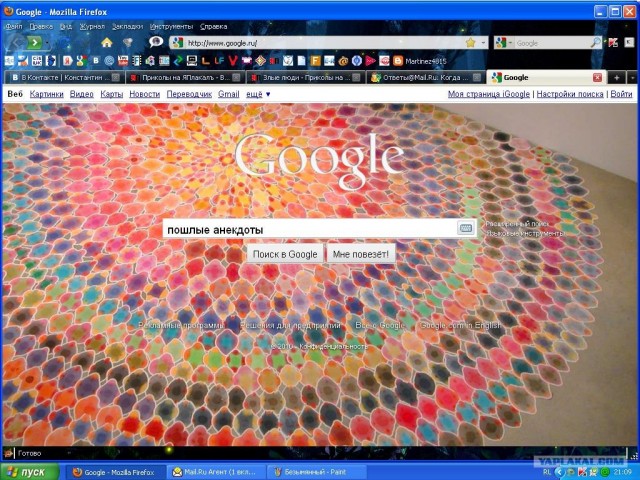Viewport: 640px width, 480px height.
Task: Switch to Mail.Ru Агент taskbar item
Action: [x=216, y=472]
